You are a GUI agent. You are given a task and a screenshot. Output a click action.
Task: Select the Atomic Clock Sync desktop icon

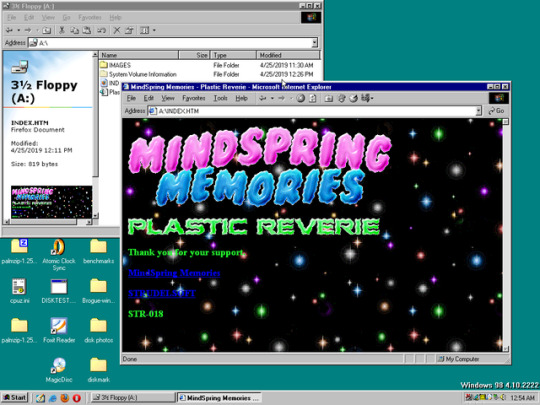(59, 254)
